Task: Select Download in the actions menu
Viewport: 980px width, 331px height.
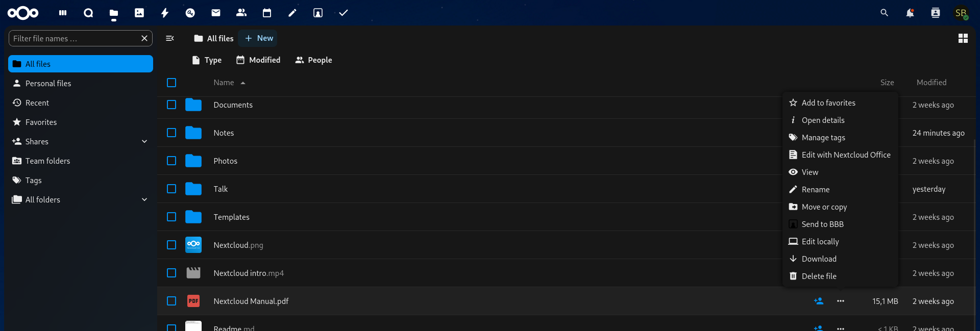Action: 819,259
